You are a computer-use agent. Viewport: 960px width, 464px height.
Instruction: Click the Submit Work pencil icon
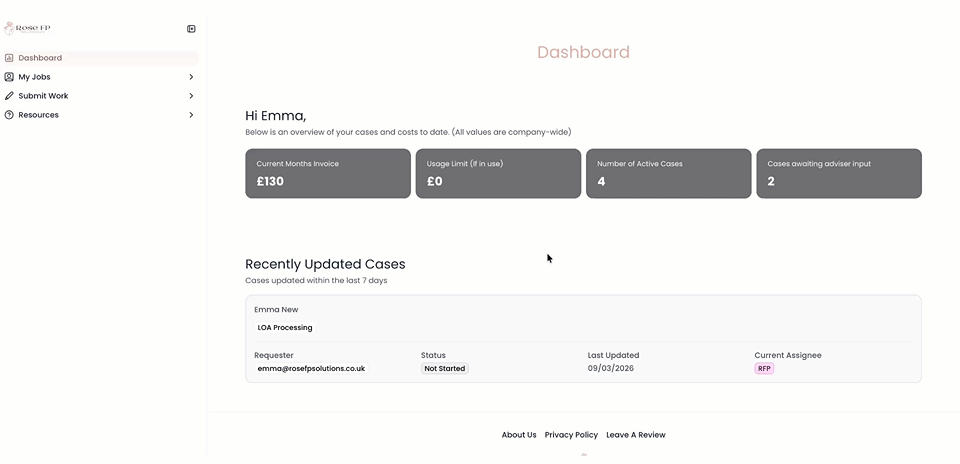click(x=9, y=96)
